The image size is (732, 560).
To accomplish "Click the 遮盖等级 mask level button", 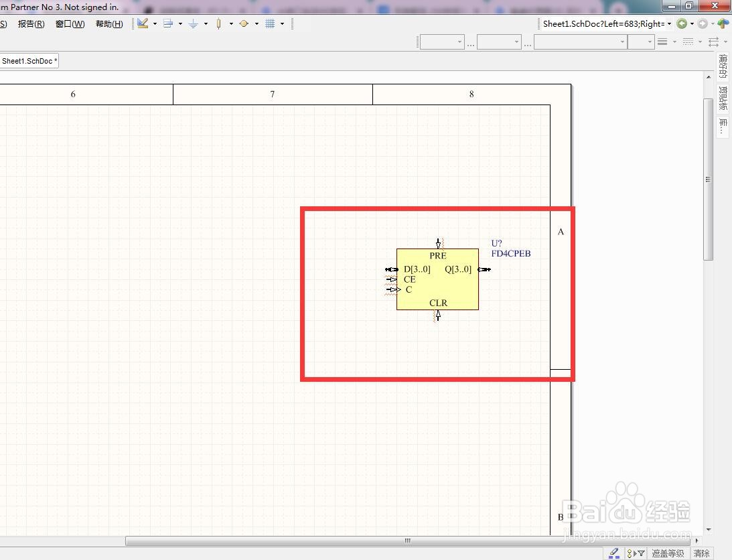I will pos(668,553).
